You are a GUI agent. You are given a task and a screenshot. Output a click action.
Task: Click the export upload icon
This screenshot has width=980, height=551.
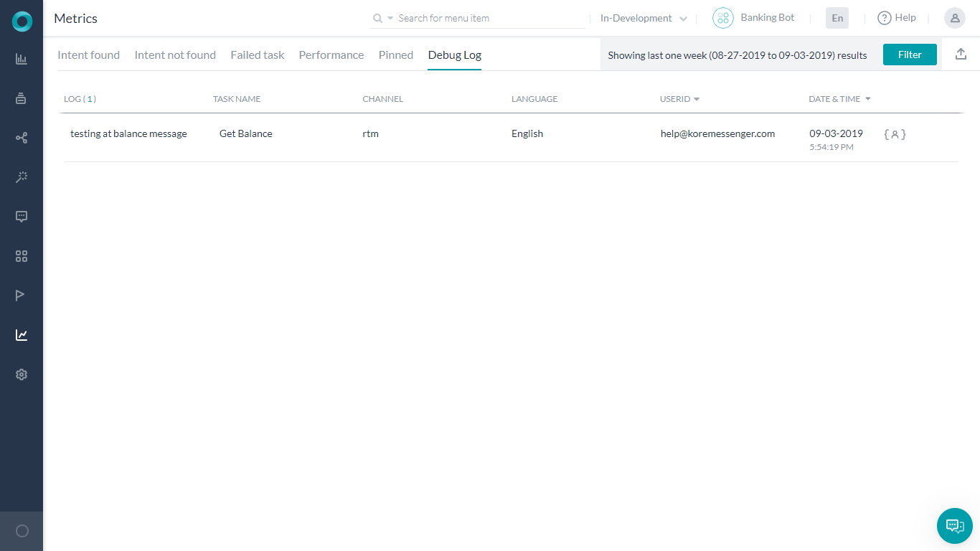tap(961, 54)
